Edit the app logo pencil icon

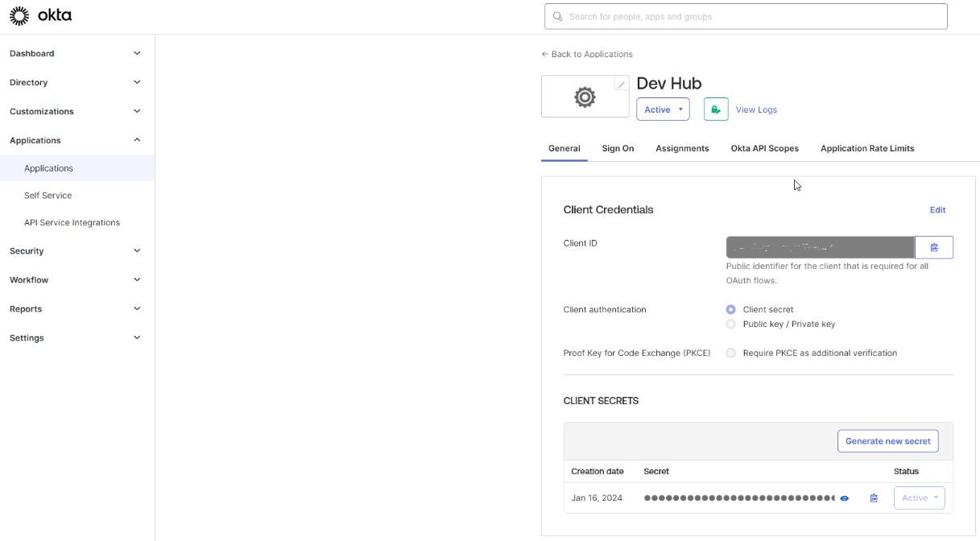621,85
